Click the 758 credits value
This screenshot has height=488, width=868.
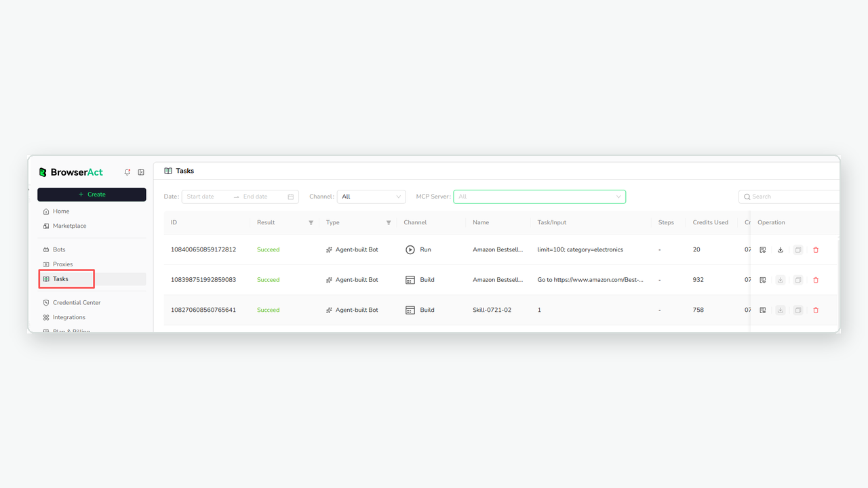point(698,310)
